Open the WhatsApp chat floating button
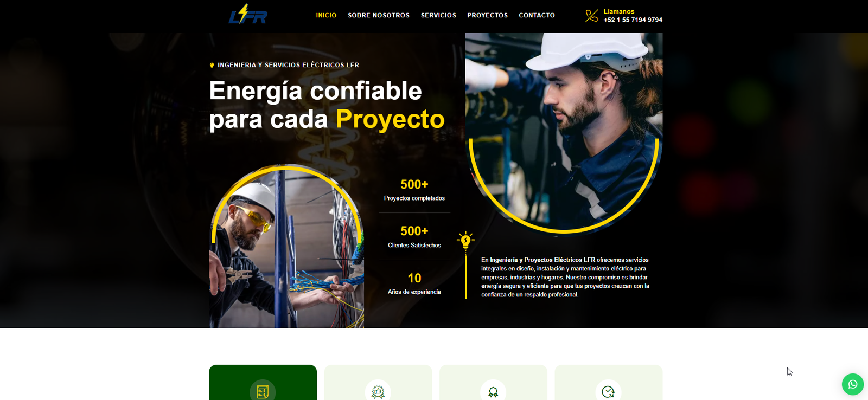This screenshot has width=868, height=400. (853, 384)
